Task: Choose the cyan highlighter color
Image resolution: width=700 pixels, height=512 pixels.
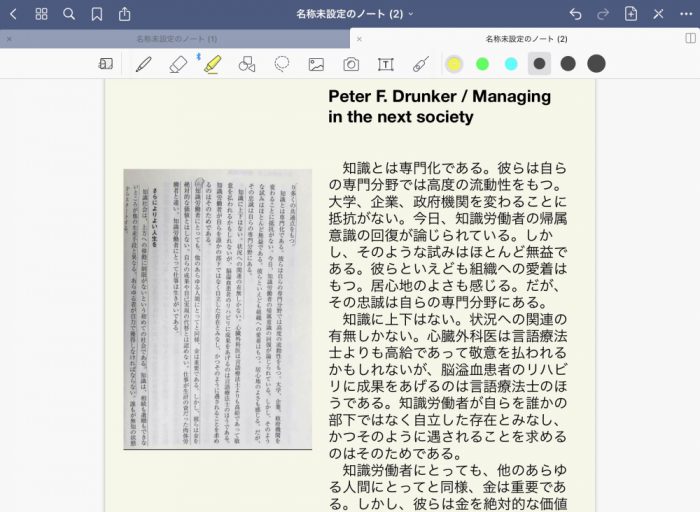Action: pos(511,64)
